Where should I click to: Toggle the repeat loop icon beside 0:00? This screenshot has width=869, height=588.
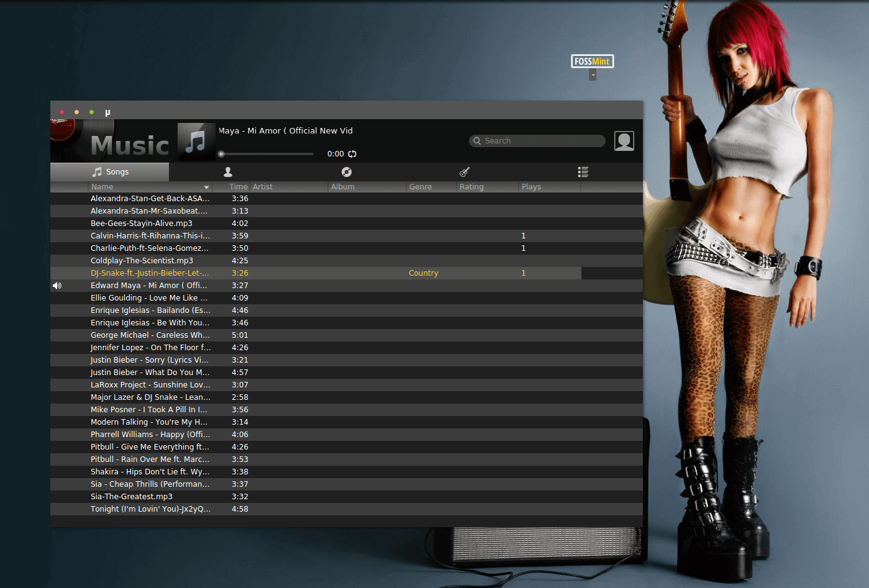click(x=352, y=154)
